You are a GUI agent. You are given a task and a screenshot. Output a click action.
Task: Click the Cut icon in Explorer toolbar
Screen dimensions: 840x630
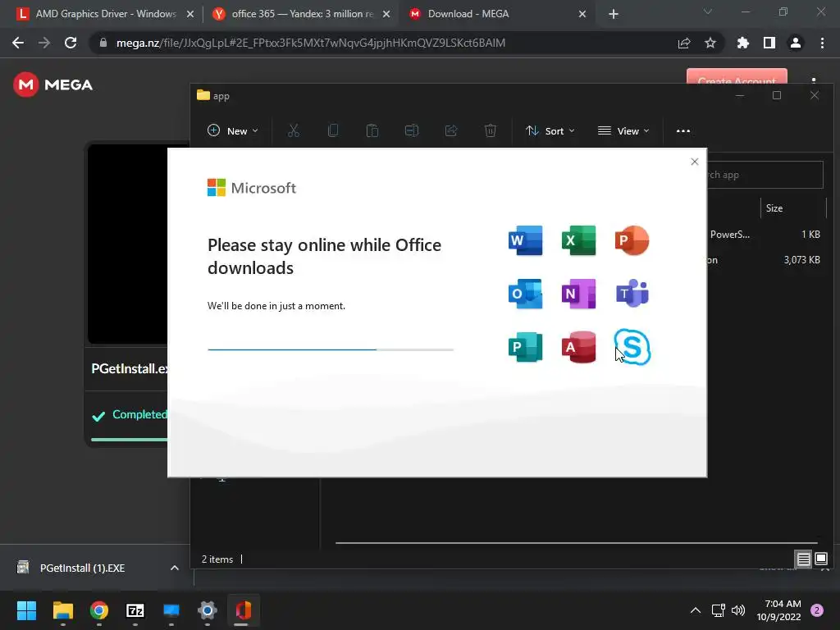tap(294, 130)
